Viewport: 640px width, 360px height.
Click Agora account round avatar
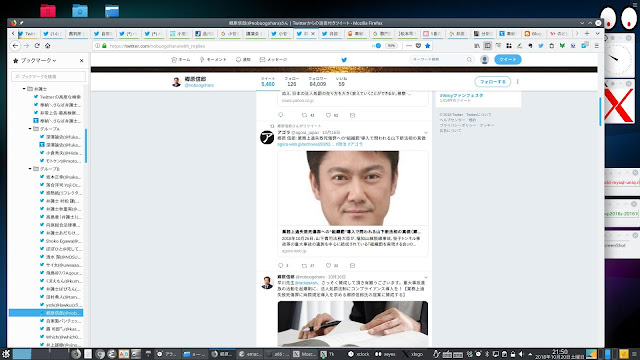tap(267, 138)
